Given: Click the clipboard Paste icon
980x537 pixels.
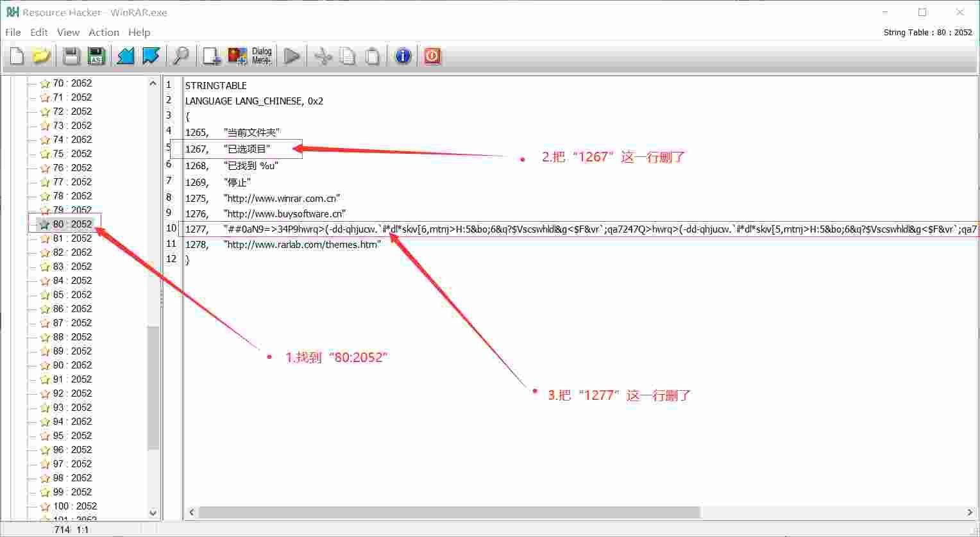Looking at the screenshot, I should pyautogui.click(x=372, y=56).
